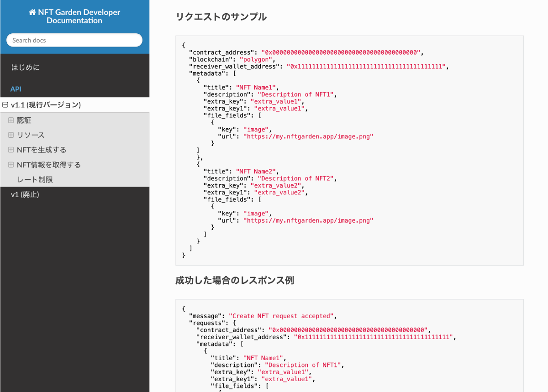
Task: Open NFT Garden Developer Documentation home link
Action: point(74,16)
